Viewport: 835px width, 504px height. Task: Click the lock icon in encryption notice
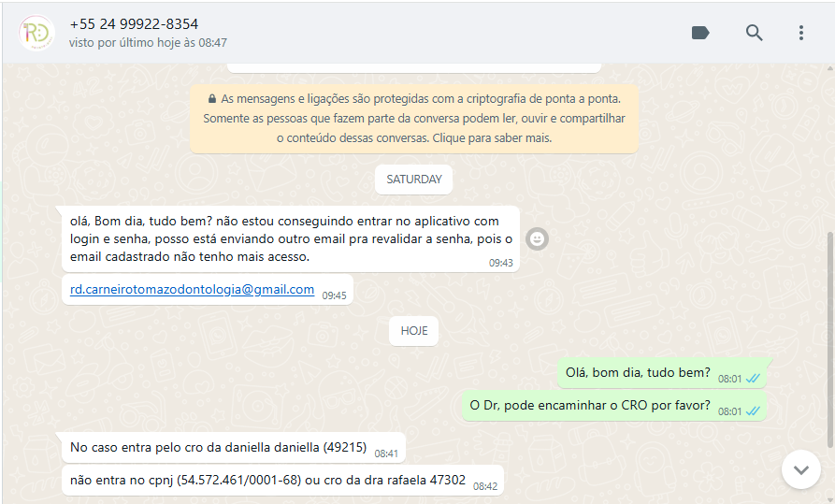(212, 98)
